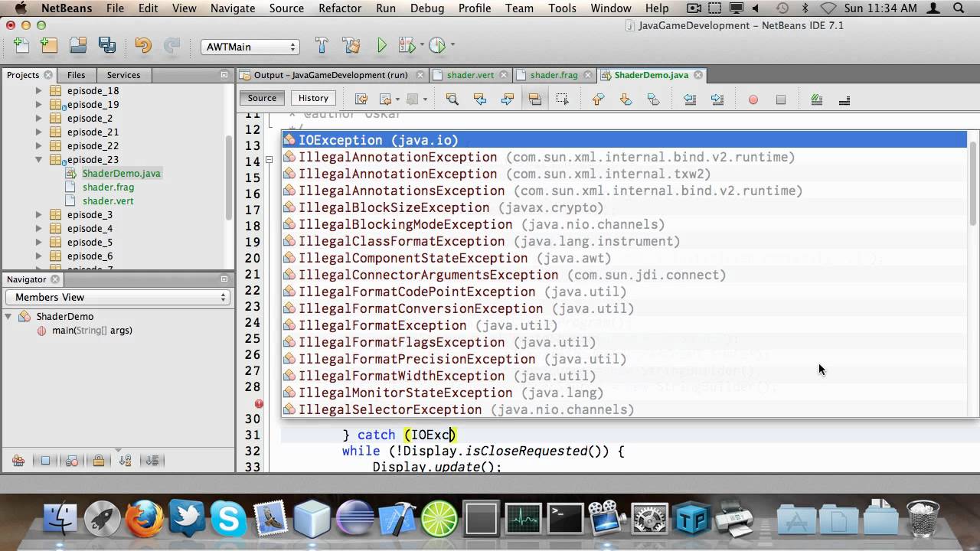Find selection magnifier icon in editor toolbar
The width and height of the screenshot is (980, 551).
click(452, 99)
